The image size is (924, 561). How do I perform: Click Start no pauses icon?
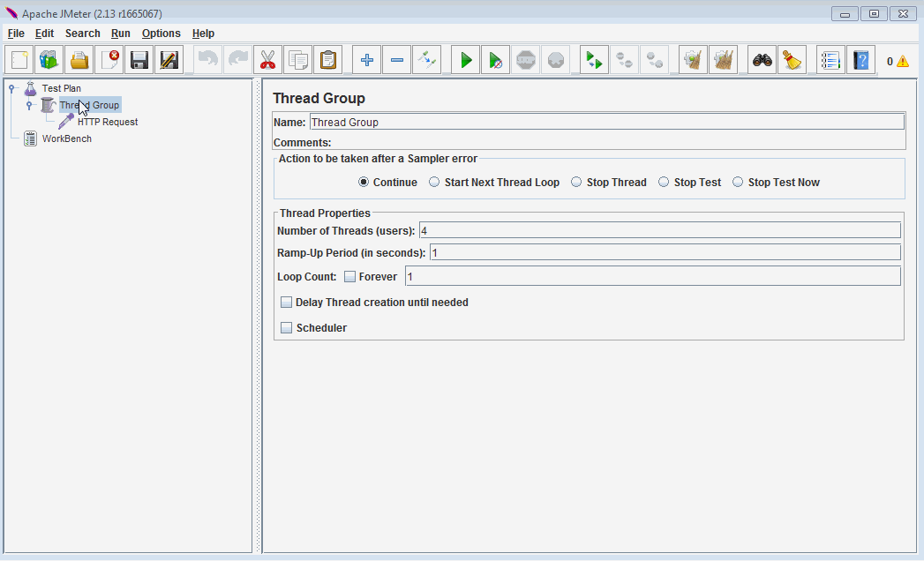coord(496,60)
